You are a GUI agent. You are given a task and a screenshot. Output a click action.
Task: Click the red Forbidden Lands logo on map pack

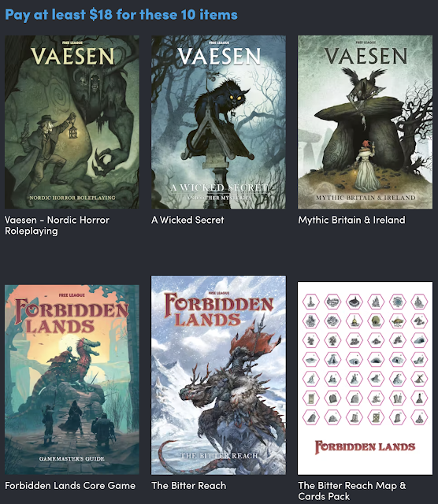pyautogui.click(x=365, y=447)
